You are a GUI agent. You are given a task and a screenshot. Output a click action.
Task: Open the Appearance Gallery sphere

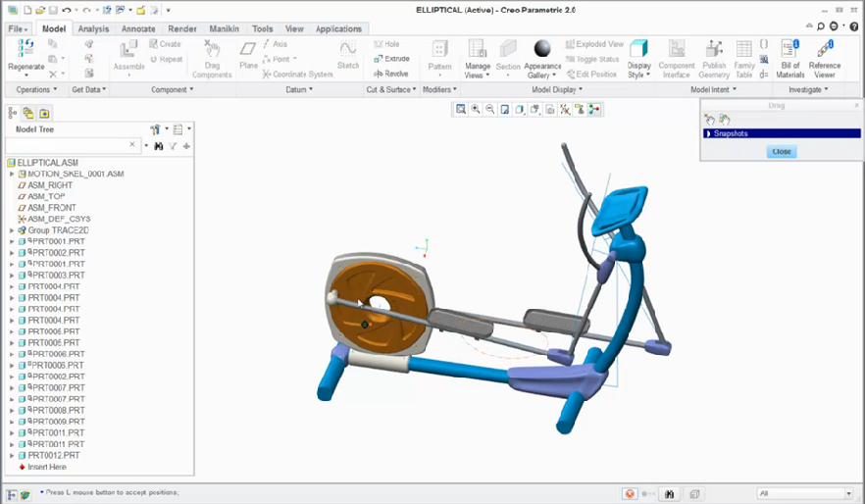[x=542, y=48]
